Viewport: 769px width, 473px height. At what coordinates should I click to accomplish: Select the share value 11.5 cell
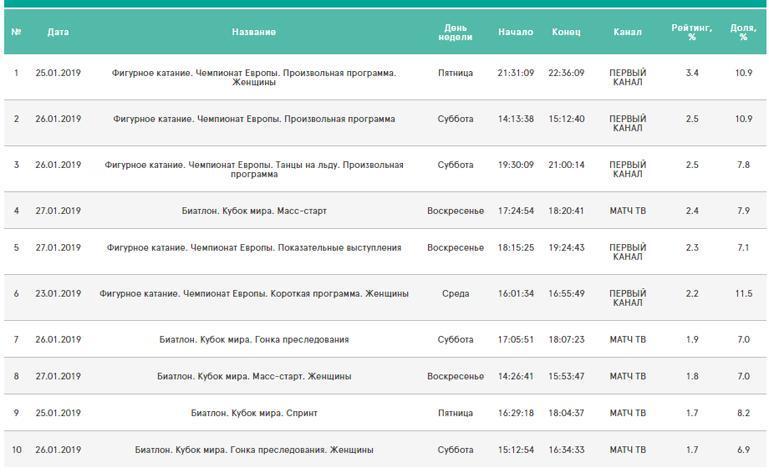coord(743,294)
